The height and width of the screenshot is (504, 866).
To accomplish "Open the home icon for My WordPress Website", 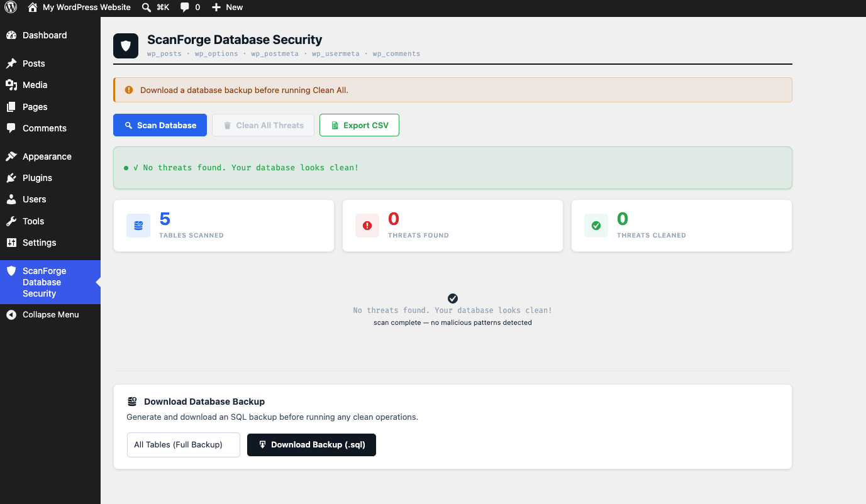I will coord(33,8).
